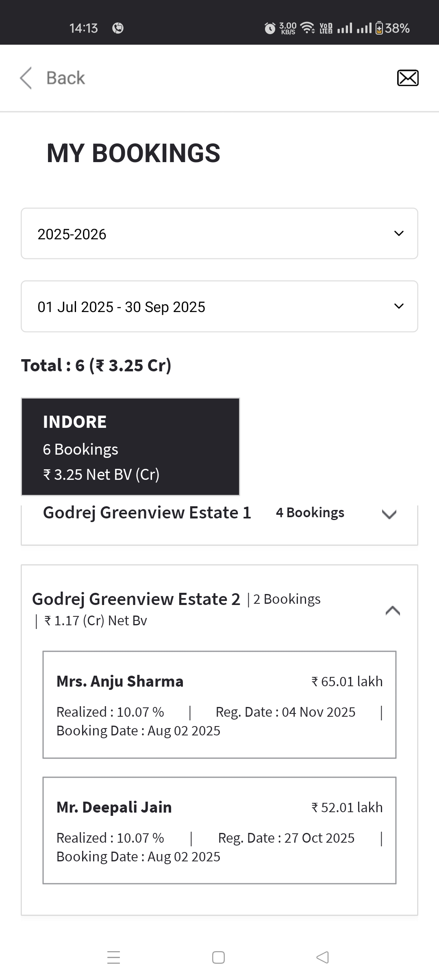Open the mail envelope icon
Image resolution: width=439 pixels, height=980 pixels.
tap(407, 78)
